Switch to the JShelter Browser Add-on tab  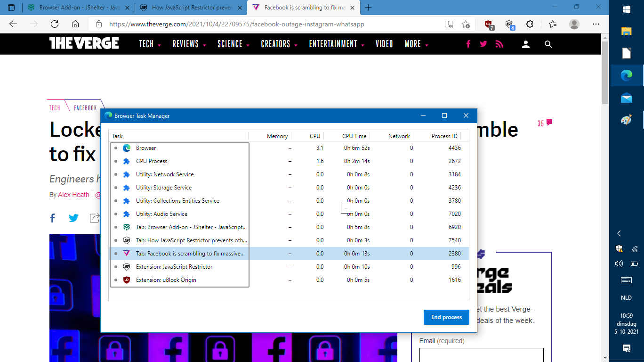[78, 8]
